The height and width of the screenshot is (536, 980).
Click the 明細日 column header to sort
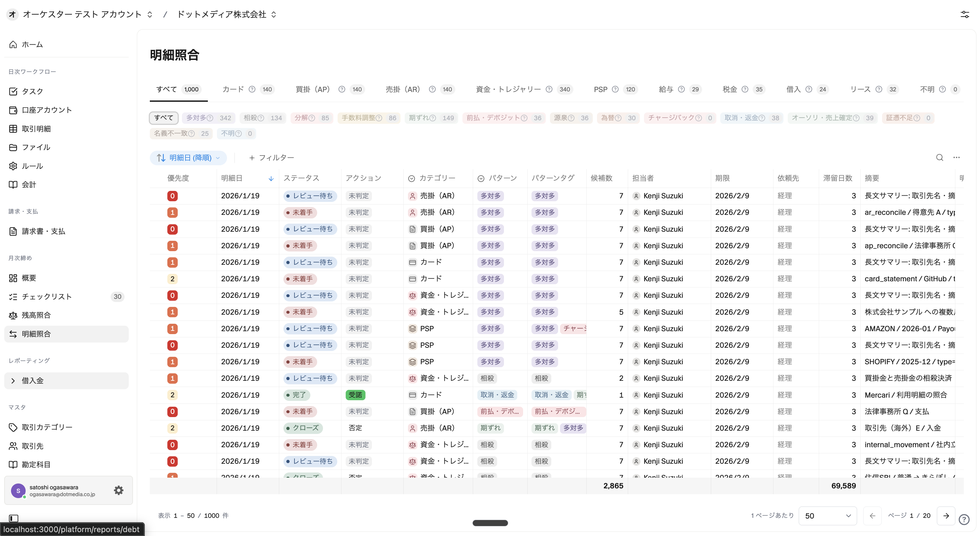point(232,178)
